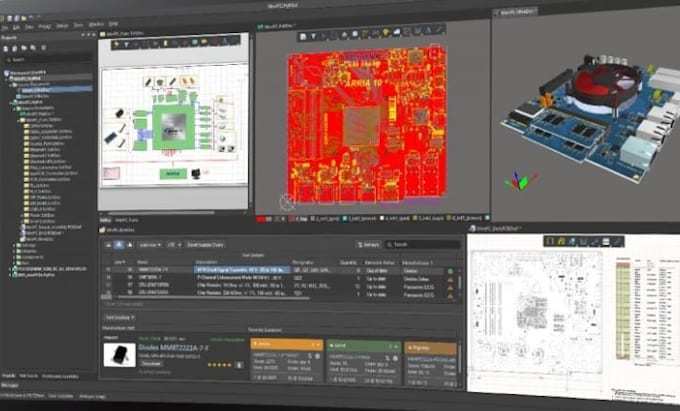Click the funnel filter icon in PCB toolbar
Screen dimensions: 680x411
click(x=313, y=36)
